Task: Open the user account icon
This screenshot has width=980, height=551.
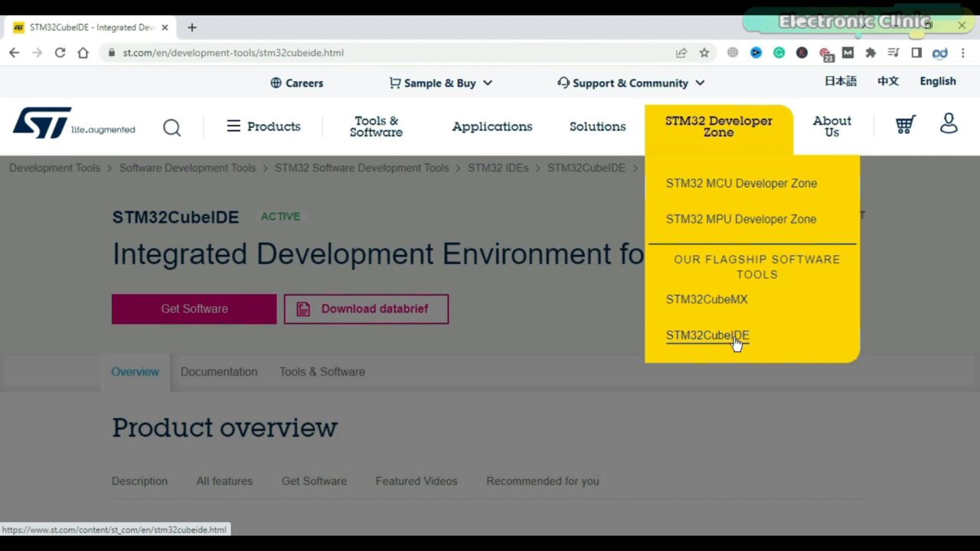Action: (x=949, y=123)
